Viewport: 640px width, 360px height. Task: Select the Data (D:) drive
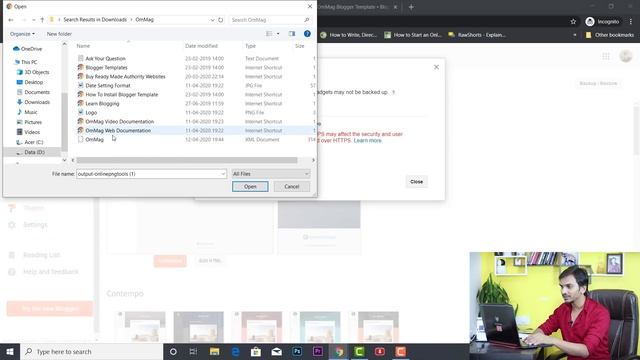tap(31, 152)
